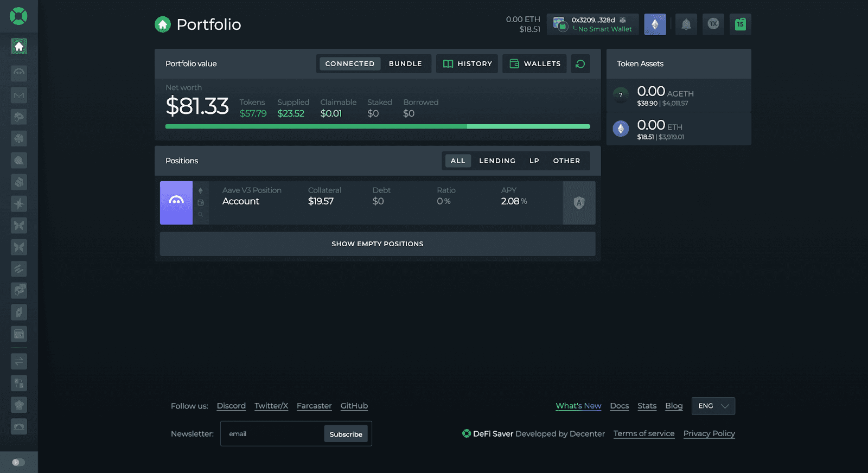Click the darker green Tokens bar segment
Image resolution: width=868 pixels, height=473 pixels.
pyautogui.click(x=316, y=126)
